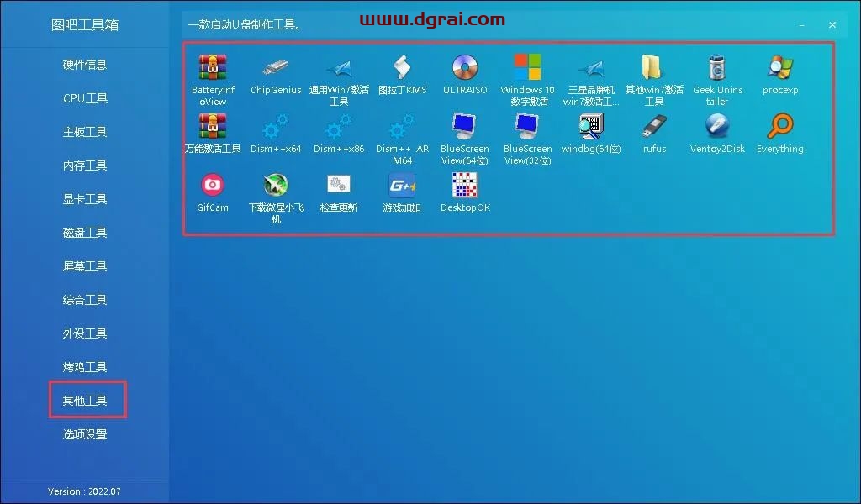The image size is (861, 504).
Task: Launch DesktopOK tool
Action: [465, 192]
